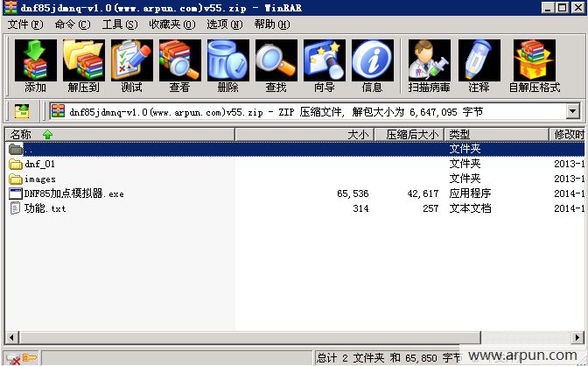
Task: Click 文件夹 type cell of dnf_01 row
Action: 465,164
